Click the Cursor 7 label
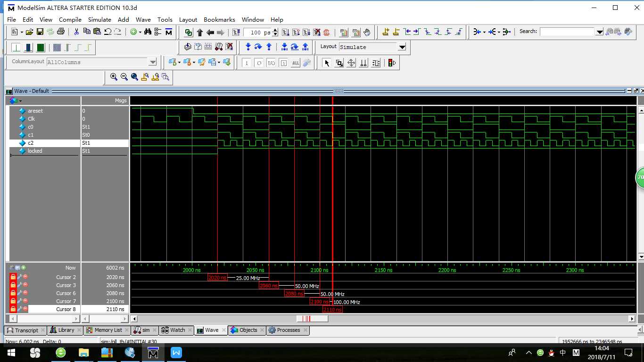 click(x=66, y=301)
